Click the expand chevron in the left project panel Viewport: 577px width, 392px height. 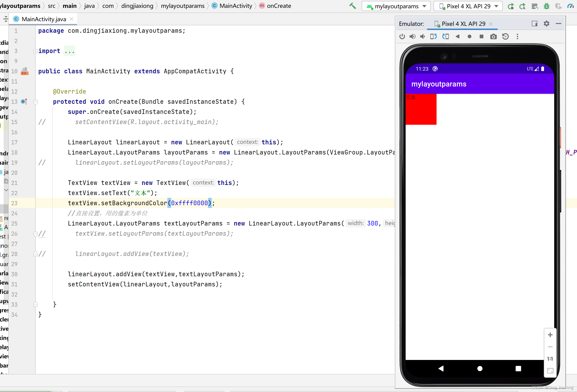(6, 190)
